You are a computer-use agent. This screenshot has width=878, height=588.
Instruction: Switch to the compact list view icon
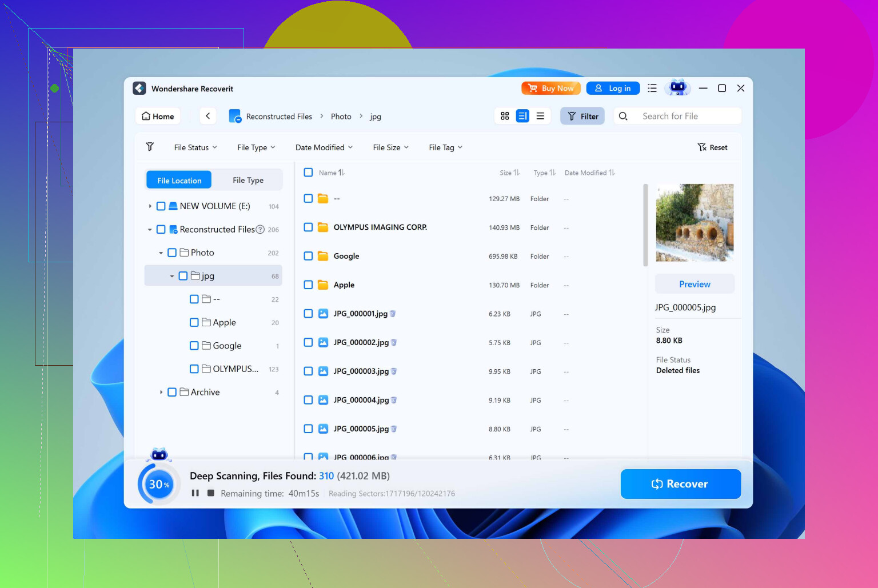coord(540,116)
